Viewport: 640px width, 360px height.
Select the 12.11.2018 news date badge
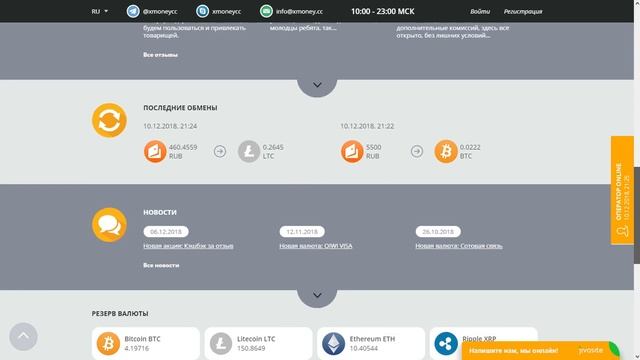point(302,231)
